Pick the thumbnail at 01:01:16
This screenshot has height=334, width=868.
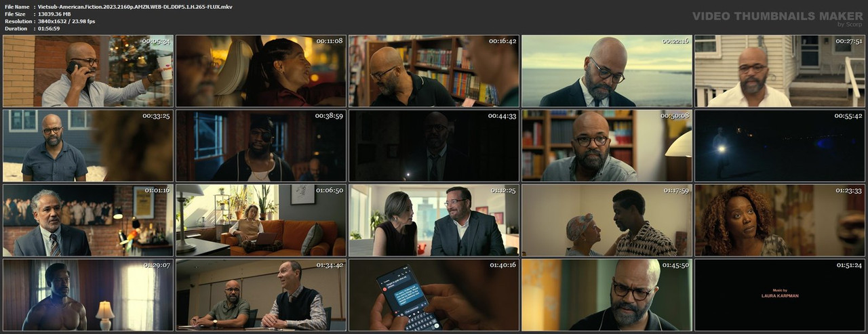(x=88, y=220)
